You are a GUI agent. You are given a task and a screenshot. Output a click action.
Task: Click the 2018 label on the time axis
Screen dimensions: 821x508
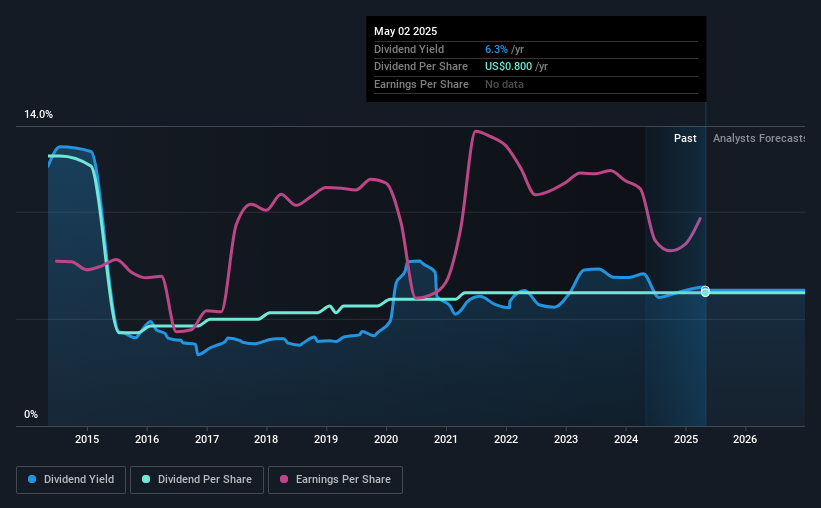[x=266, y=439]
